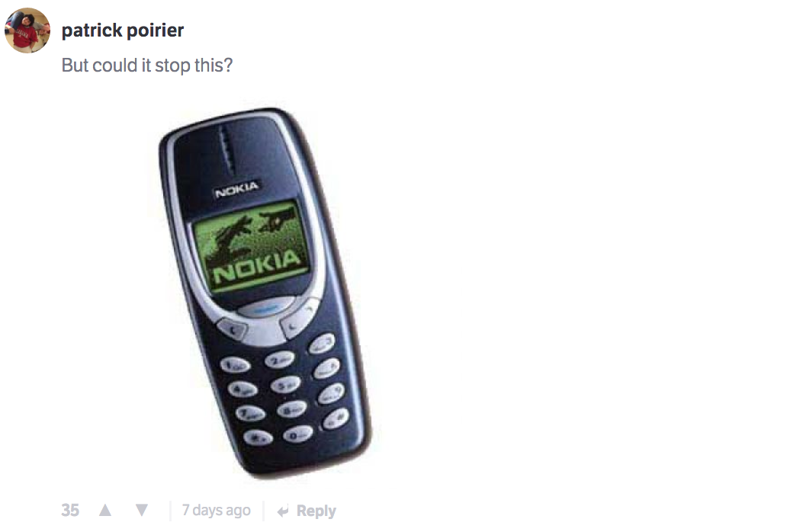Image resolution: width=803 pixels, height=532 pixels.
Task: Click the reply arrow icon
Action: 283,511
